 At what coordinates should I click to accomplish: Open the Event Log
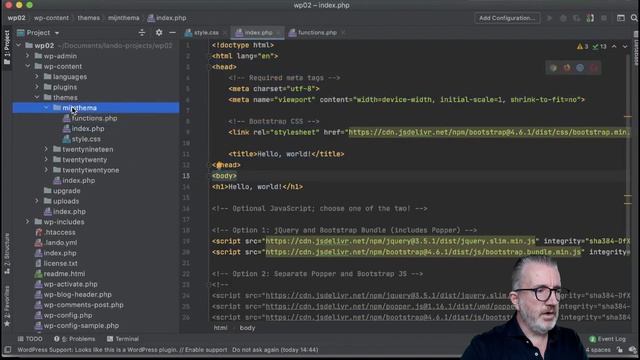(608, 339)
